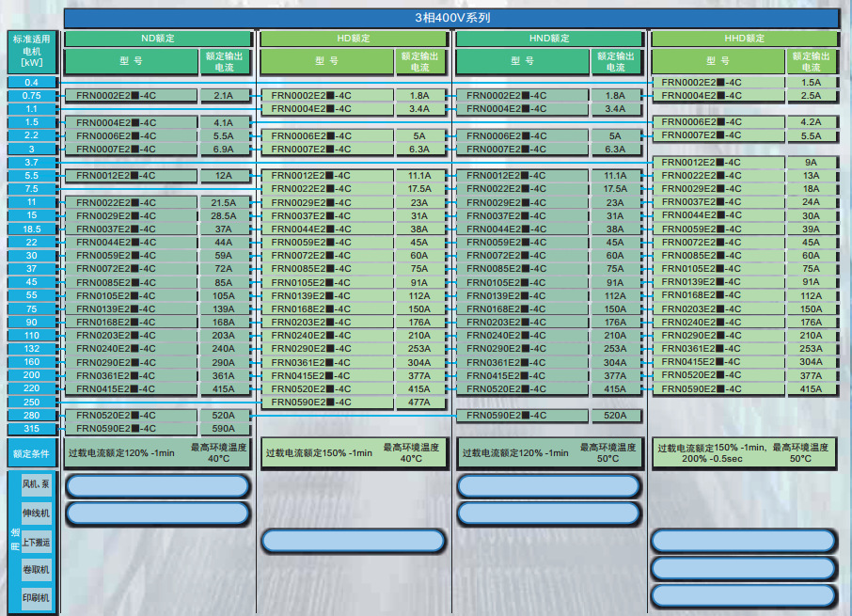Screen dimensions: 852x616
Task: Click the 卷取机 application label
Action: pos(37,569)
